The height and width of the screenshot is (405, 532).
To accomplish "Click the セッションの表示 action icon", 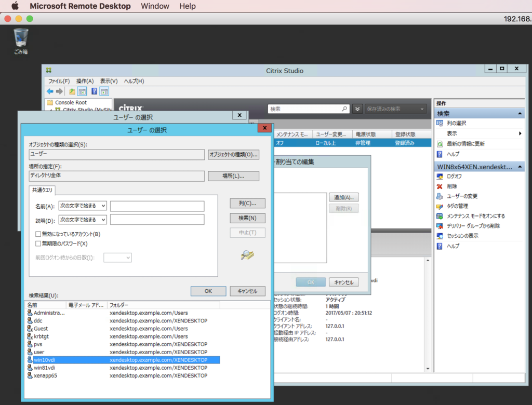I will point(440,236).
